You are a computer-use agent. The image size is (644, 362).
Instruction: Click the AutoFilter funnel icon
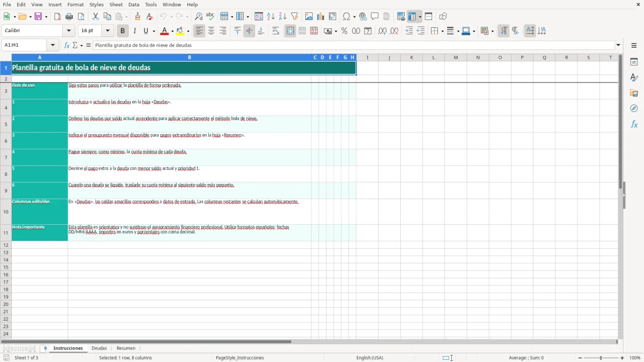tap(294, 17)
